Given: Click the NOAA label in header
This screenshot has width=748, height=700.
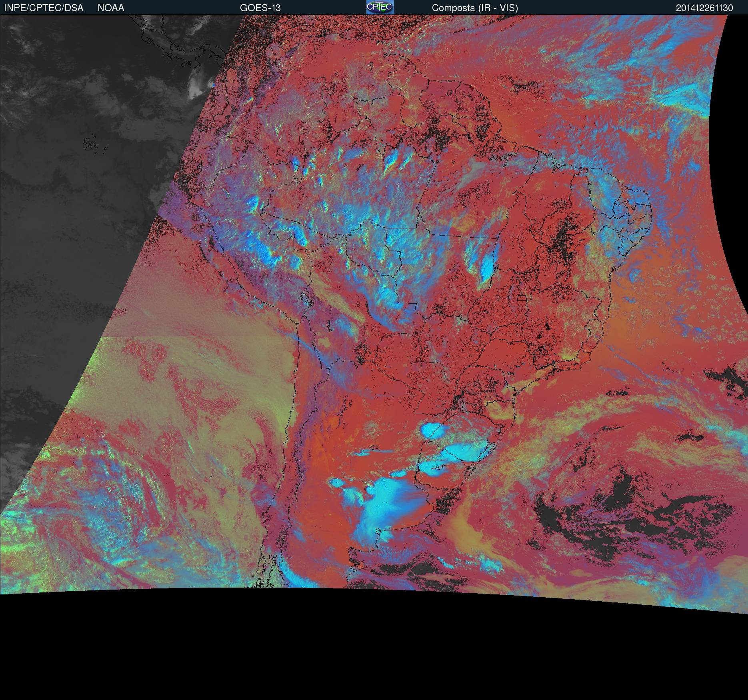Looking at the screenshot, I should pyautogui.click(x=111, y=8).
